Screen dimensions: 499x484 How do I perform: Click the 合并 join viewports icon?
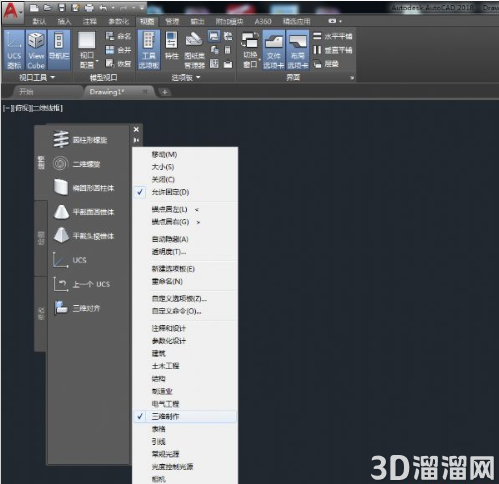tap(118, 50)
